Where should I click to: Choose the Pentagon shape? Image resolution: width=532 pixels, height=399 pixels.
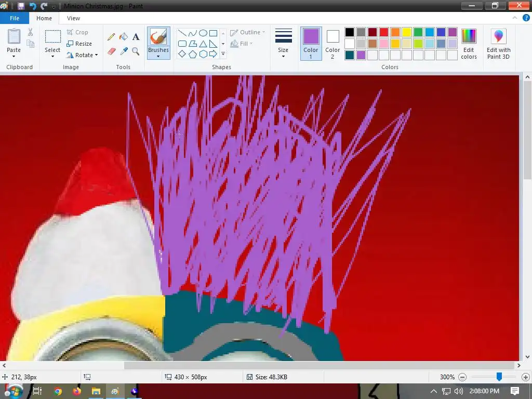192,54
